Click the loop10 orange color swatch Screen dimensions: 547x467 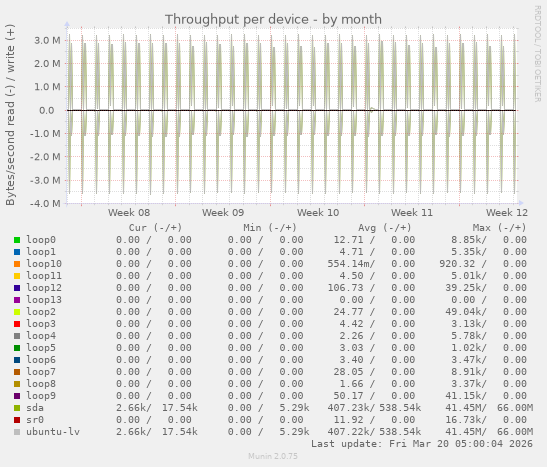(x=17, y=264)
